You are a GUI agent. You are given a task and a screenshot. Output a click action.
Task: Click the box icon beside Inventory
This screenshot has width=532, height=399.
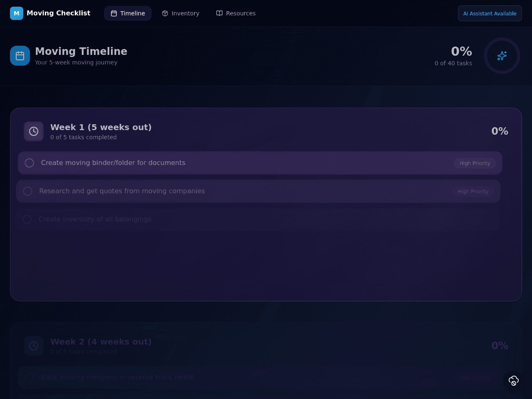pos(165,13)
